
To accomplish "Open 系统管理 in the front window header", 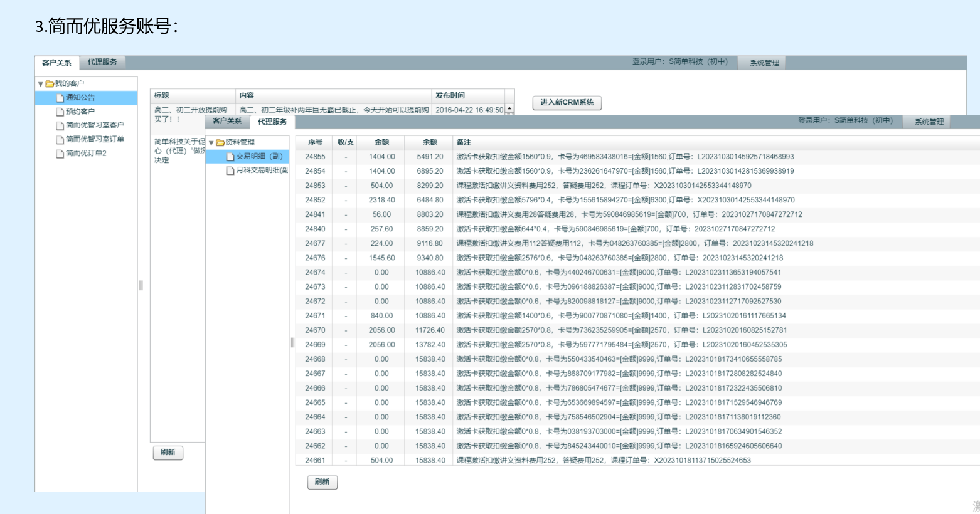I will 929,122.
